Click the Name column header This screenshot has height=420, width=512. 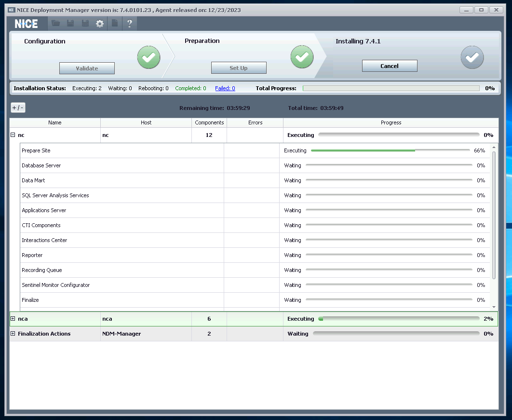click(55, 122)
